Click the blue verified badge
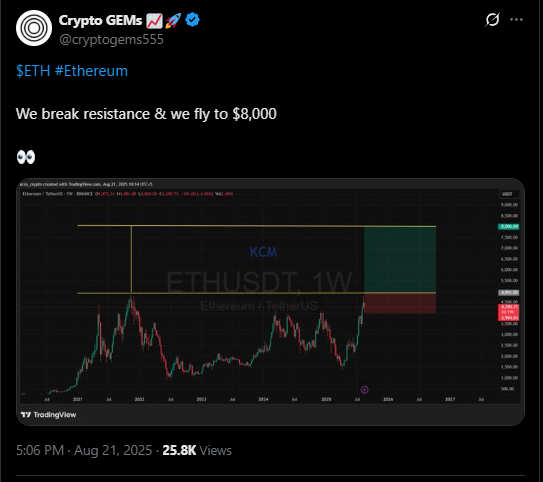543x482 pixels. click(x=193, y=20)
